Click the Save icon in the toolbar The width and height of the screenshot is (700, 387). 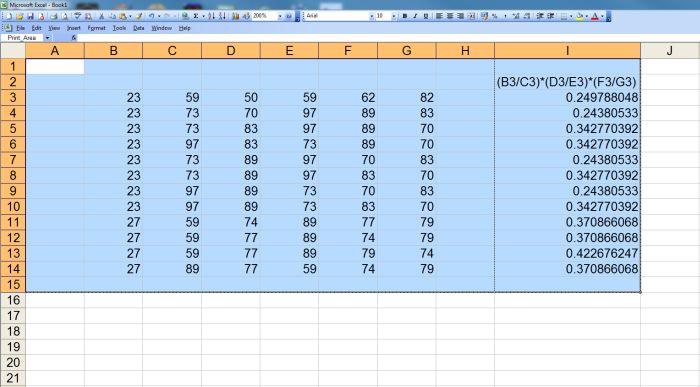coord(30,16)
